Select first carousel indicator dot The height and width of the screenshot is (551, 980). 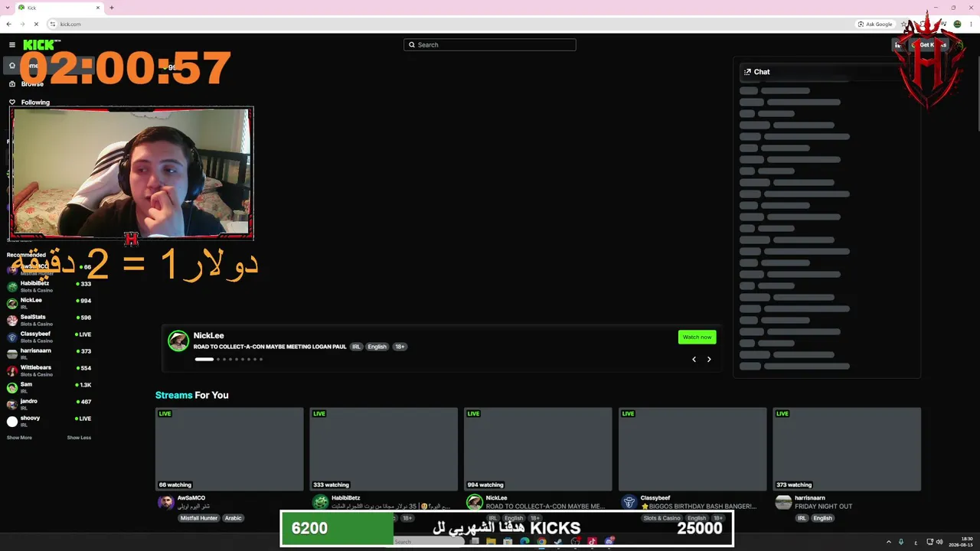pyautogui.click(x=204, y=359)
